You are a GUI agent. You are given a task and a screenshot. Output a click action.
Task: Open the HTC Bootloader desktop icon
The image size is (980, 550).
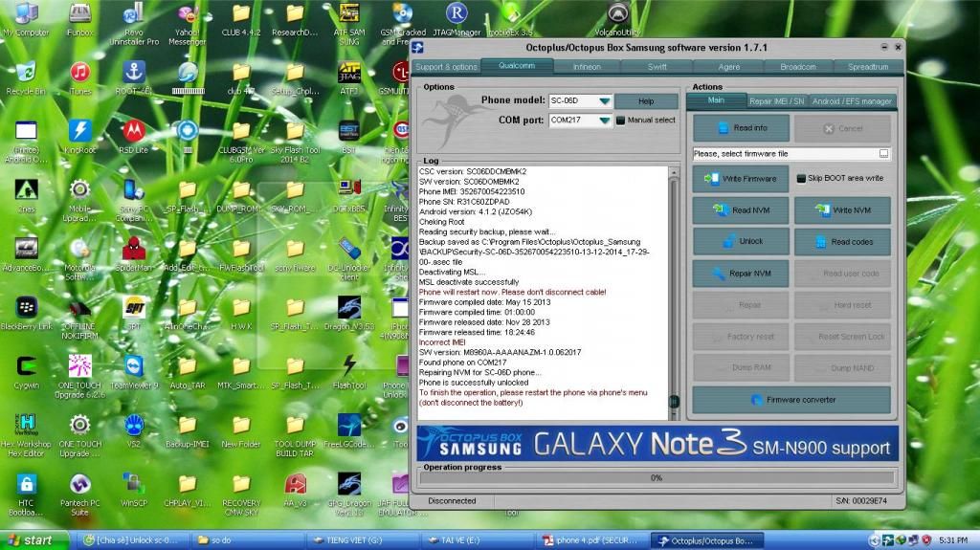pos(26,494)
